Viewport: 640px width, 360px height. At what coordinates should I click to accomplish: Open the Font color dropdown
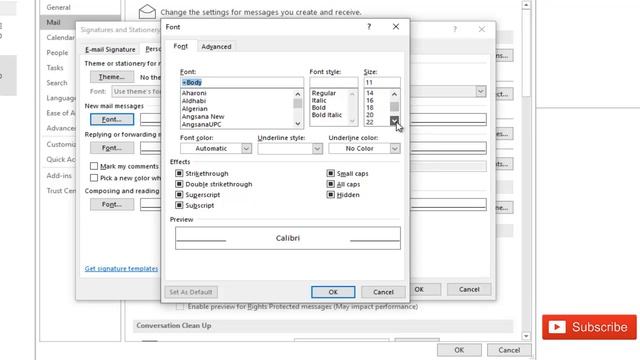[x=246, y=149]
